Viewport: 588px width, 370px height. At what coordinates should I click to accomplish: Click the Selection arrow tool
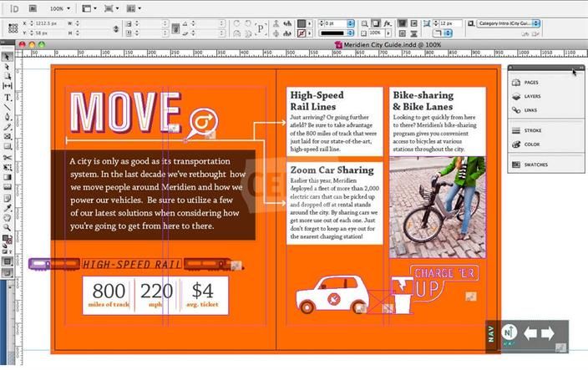click(8, 57)
